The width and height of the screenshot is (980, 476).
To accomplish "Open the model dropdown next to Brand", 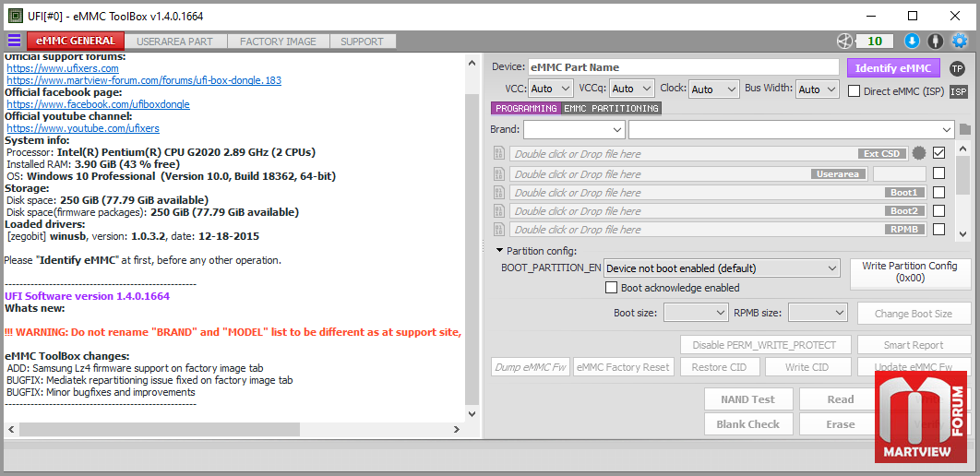I will 791,130.
